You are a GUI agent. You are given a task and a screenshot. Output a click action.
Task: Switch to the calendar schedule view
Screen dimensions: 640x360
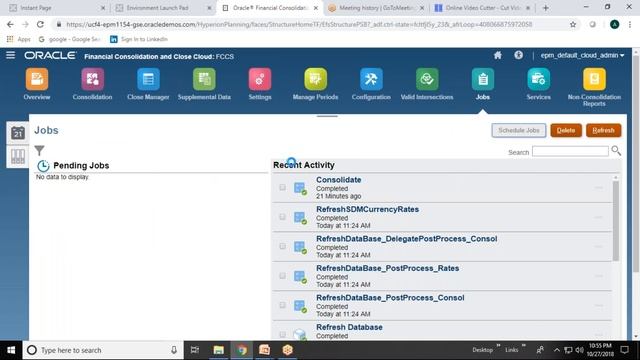pos(18,133)
